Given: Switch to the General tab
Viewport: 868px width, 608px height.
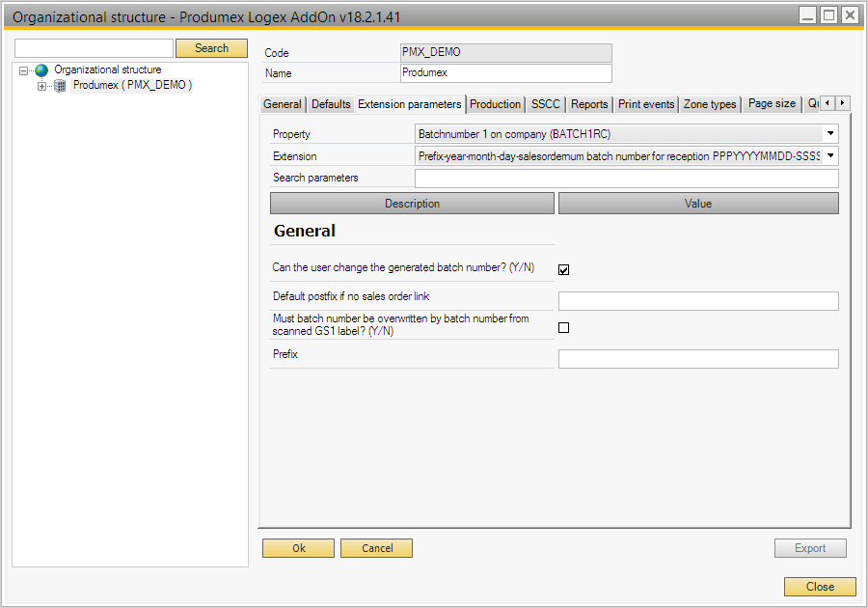Looking at the screenshot, I should pyautogui.click(x=283, y=104).
